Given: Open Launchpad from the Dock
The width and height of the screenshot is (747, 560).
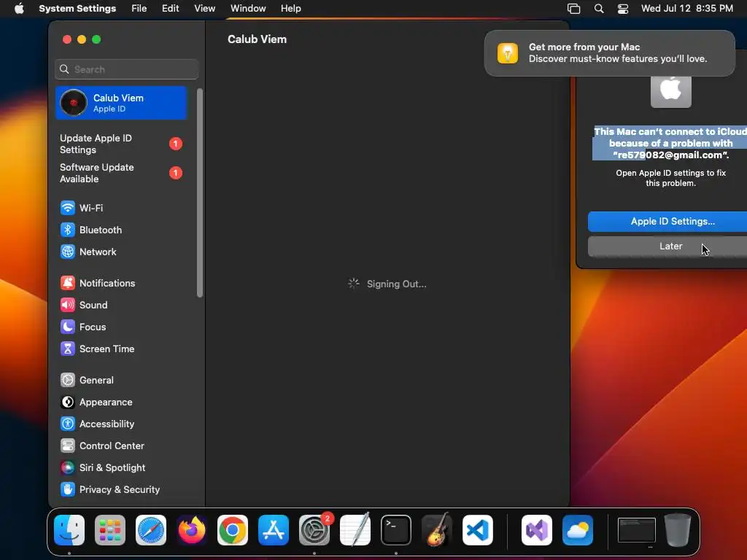Looking at the screenshot, I should tap(110, 530).
